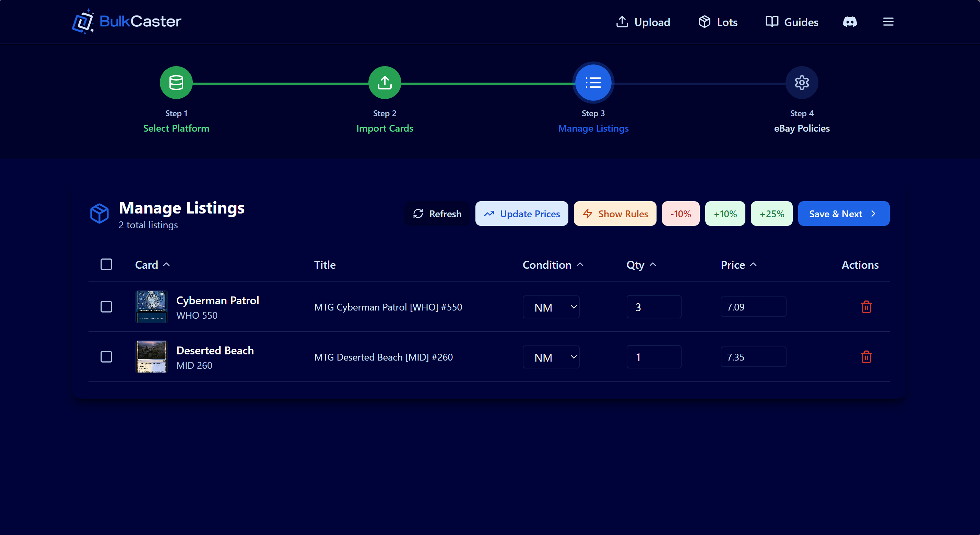Check the Deserted Beach row checkbox

point(107,357)
